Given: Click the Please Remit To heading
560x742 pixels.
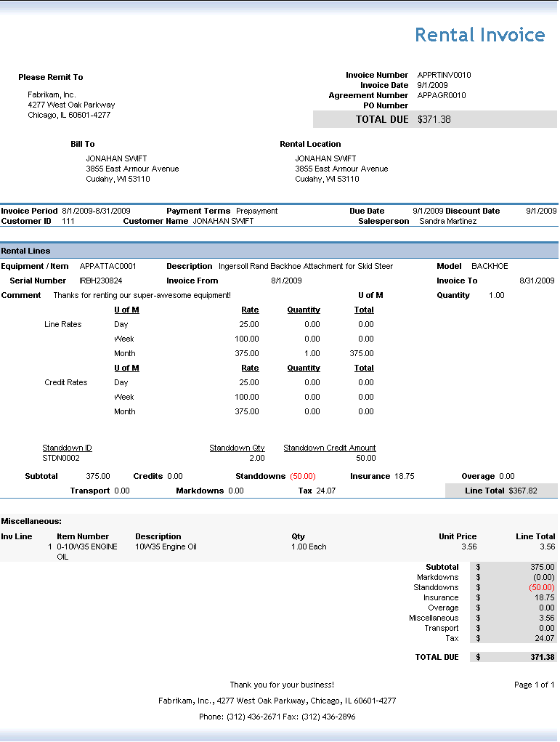Looking at the screenshot, I should [51, 77].
